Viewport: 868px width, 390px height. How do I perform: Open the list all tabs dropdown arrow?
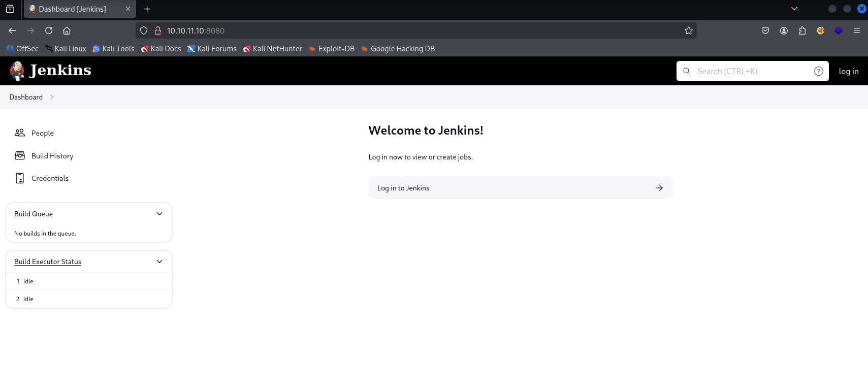794,9
